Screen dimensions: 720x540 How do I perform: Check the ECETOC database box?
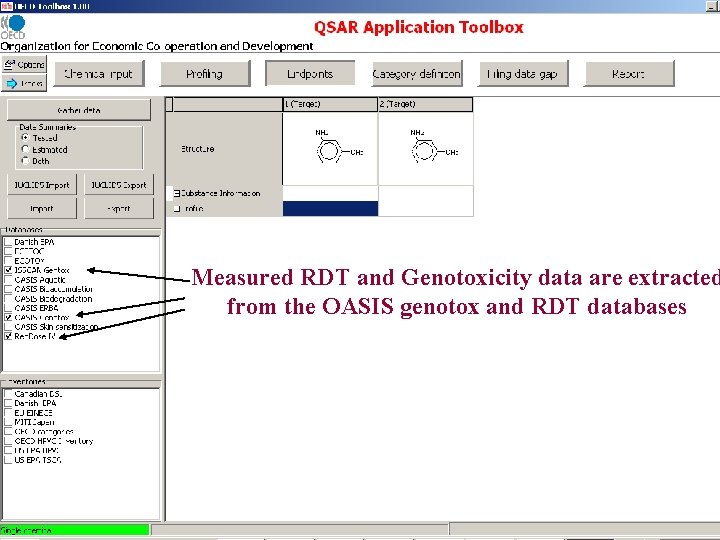[x=8, y=251]
